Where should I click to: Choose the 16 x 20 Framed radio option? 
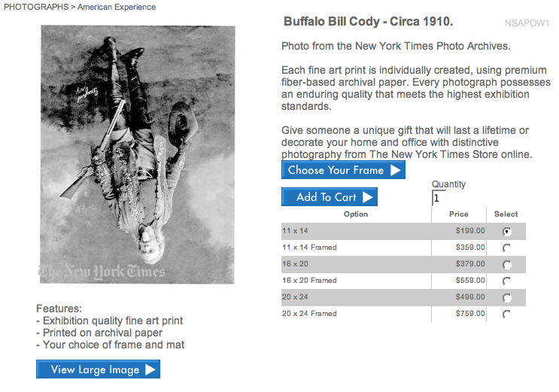click(506, 281)
